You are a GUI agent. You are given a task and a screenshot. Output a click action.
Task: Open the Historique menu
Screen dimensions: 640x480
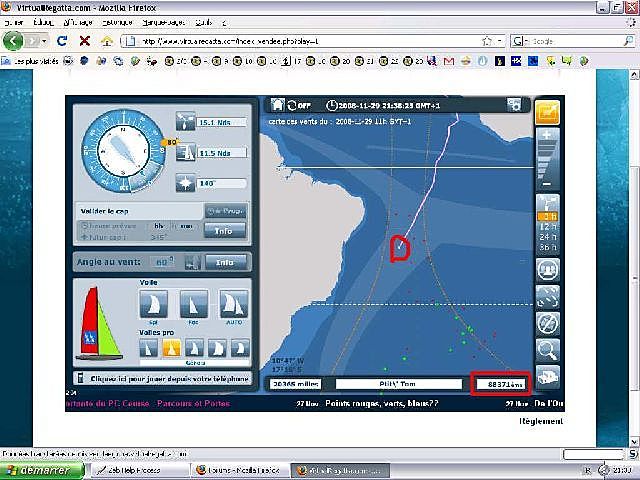[117, 22]
